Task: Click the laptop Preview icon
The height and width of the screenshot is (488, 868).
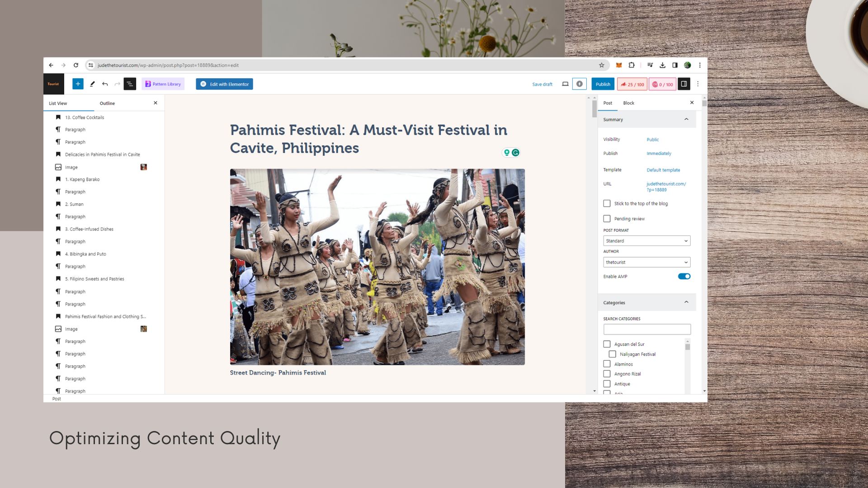Action: (x=565, y=84)
